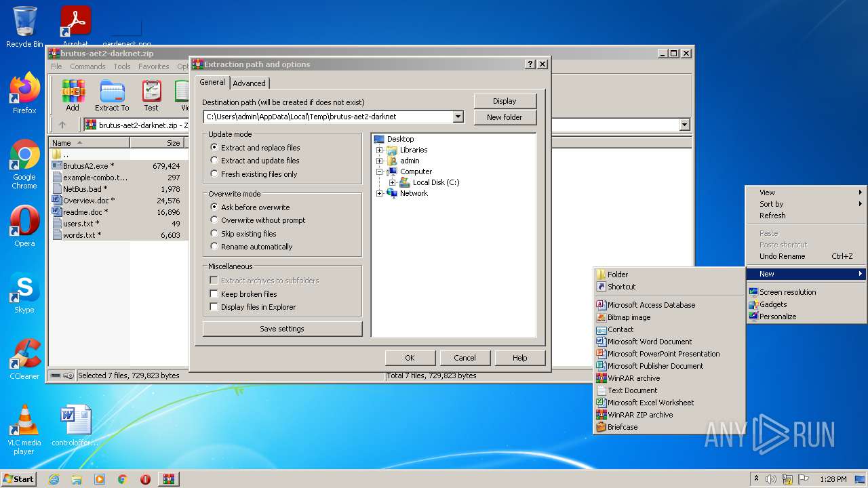
Task: Click the help question mark in Extraction dialog
Action: (x=530, y=64)
